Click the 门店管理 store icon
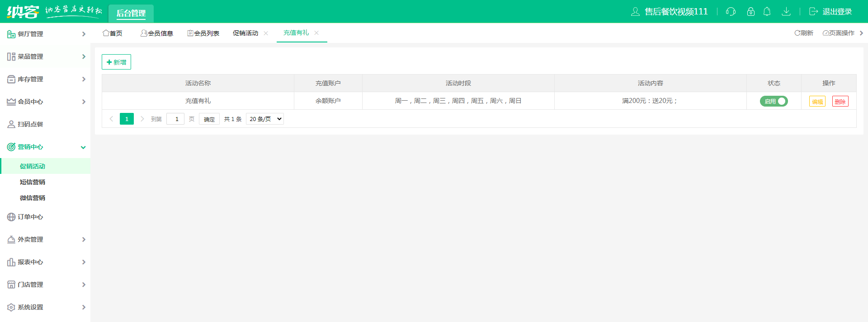Viewport: 868px width, 322px height. (11, 285)
